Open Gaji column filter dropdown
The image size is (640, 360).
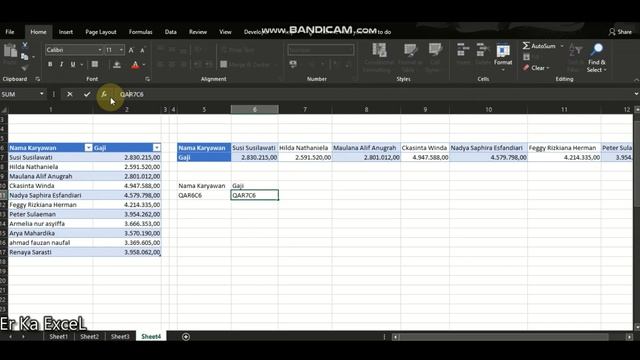click(157, 148)
